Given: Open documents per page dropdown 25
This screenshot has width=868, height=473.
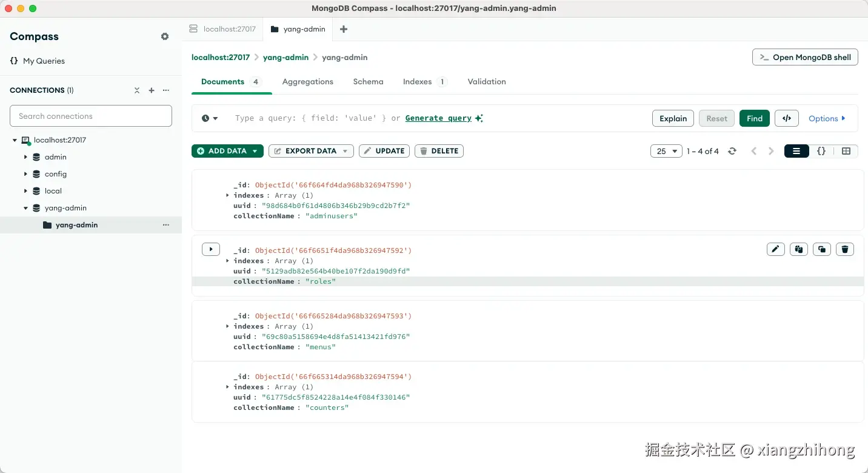Looking at the screenshot, I should pos(666,151).
